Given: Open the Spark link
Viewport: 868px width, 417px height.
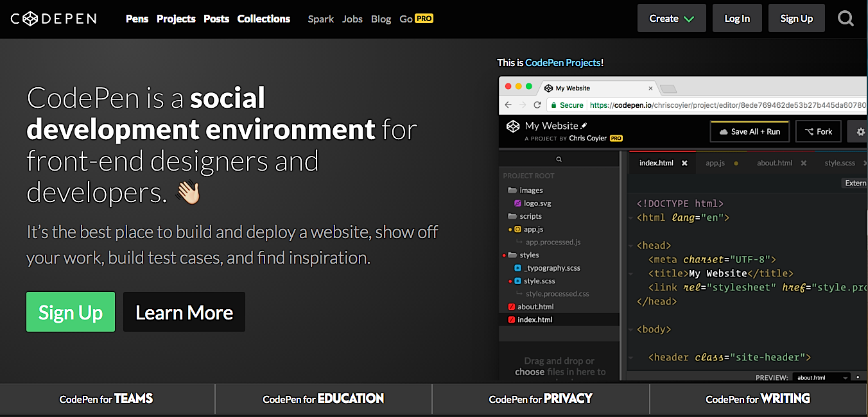Looking at the screenshot, I should (320, 19).
